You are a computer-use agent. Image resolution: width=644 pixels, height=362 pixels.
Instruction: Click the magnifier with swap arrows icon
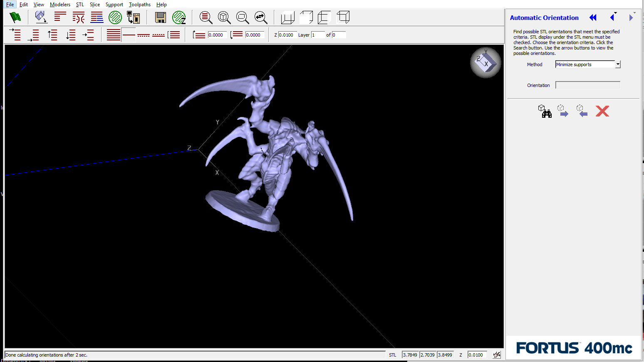pyautogui.click(x=261, y=17)
